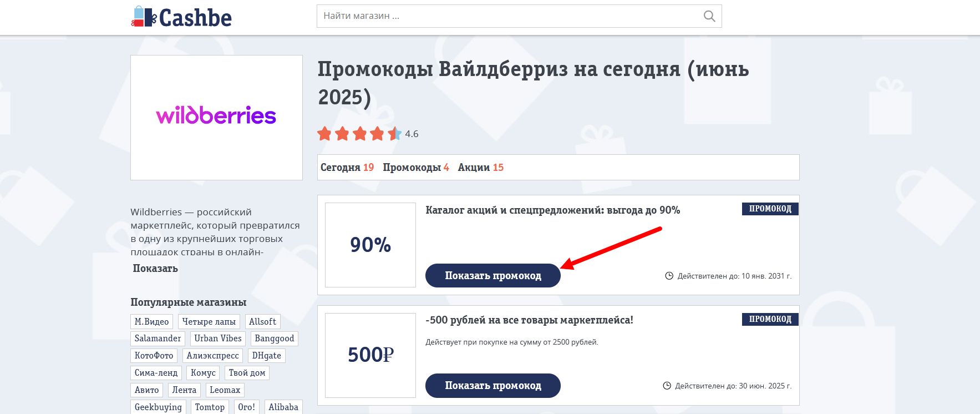This screenshot has width=980, height=414.
Task: Open the Tomtop store tag
Action: coord(210,407)
